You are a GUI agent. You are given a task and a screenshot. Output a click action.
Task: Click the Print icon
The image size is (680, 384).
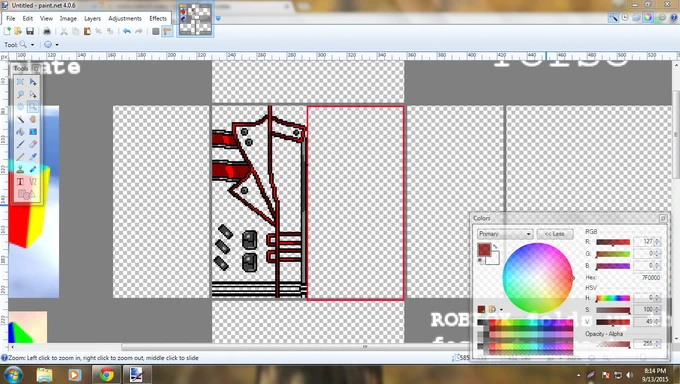coord(47,31)
